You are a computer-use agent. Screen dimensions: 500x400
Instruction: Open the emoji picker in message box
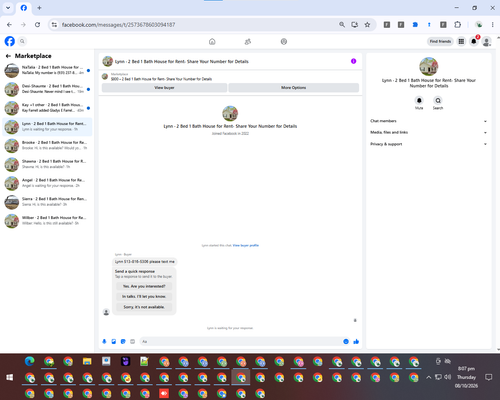point(346,341)
